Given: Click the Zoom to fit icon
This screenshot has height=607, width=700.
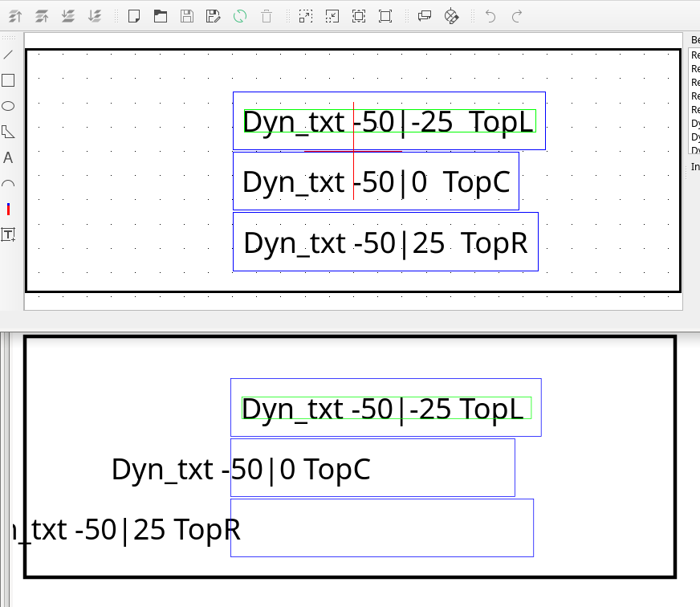Looking at the screenshot, I should (x=358, y=16).
